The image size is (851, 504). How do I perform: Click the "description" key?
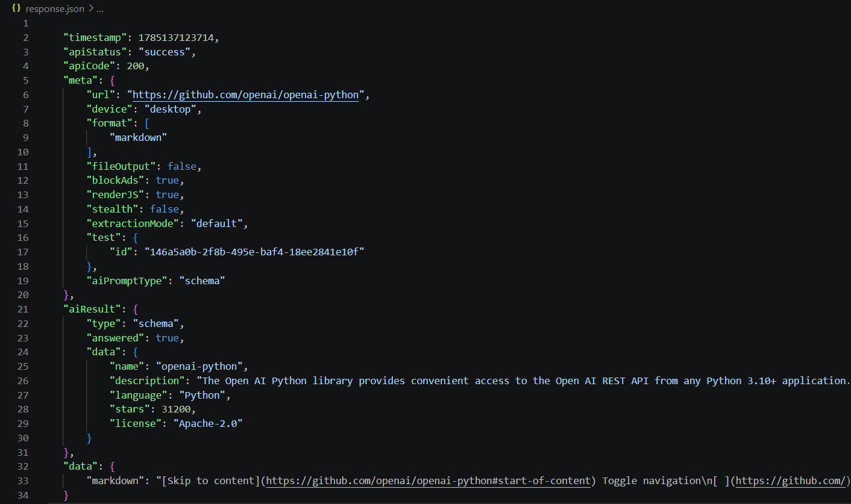tap(147, 381)
